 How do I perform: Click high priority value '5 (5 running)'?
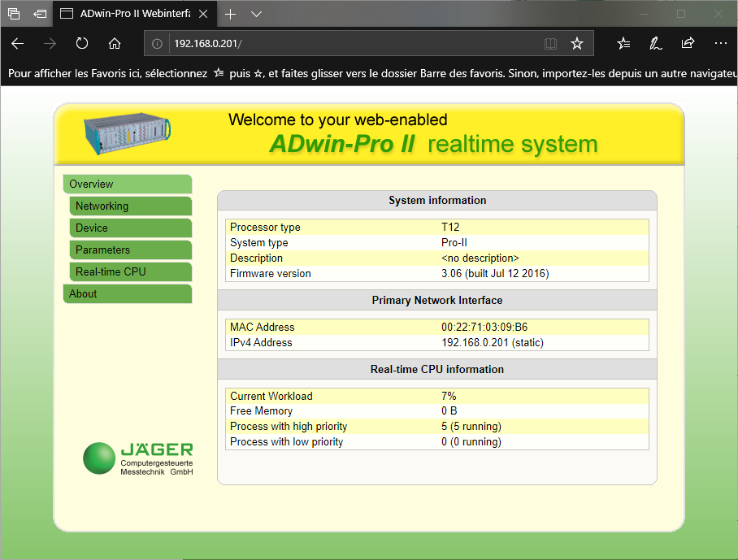point(471,427)
